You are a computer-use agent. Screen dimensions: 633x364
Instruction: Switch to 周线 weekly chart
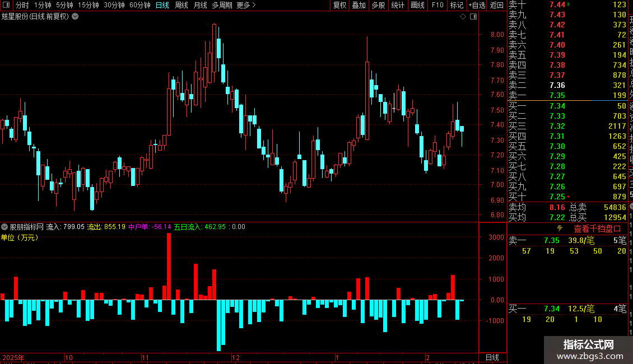(181, 5)
